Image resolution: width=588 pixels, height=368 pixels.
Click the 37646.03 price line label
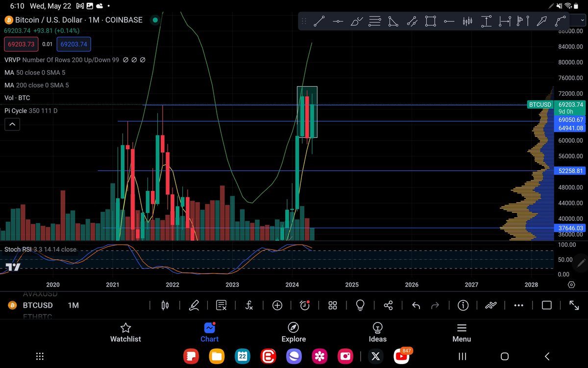pos(570,228)
